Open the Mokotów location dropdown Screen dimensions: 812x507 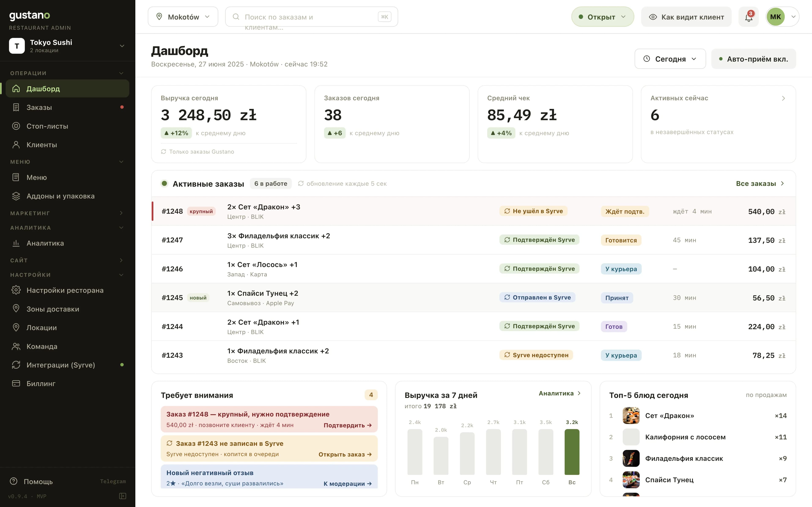pyautogui.click(x=183, y=17)
